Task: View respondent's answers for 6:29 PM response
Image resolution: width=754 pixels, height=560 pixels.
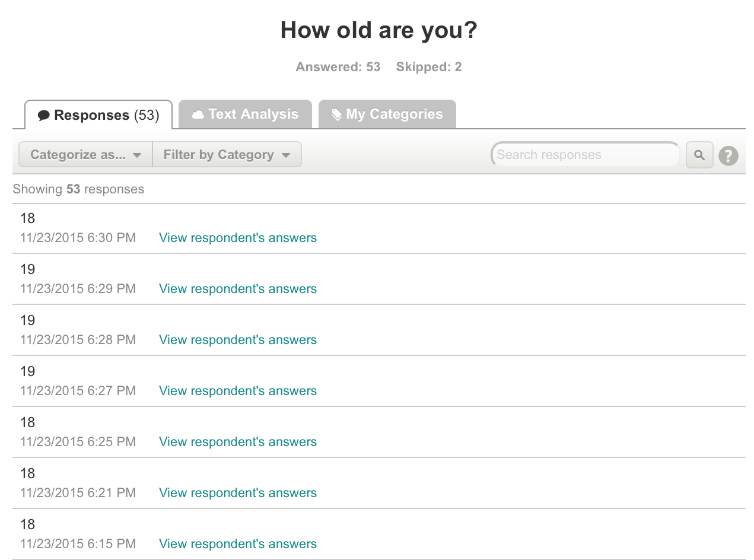Action: click(238, 289)
